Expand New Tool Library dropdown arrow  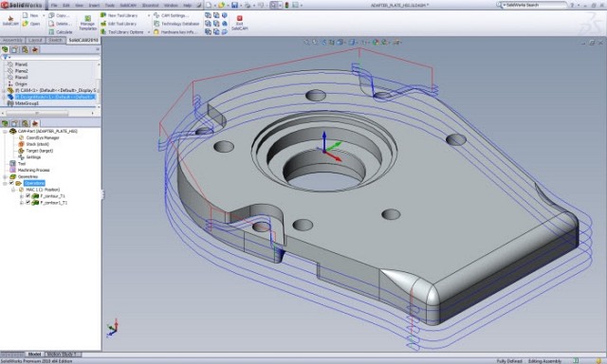click(x=149, y=15)
